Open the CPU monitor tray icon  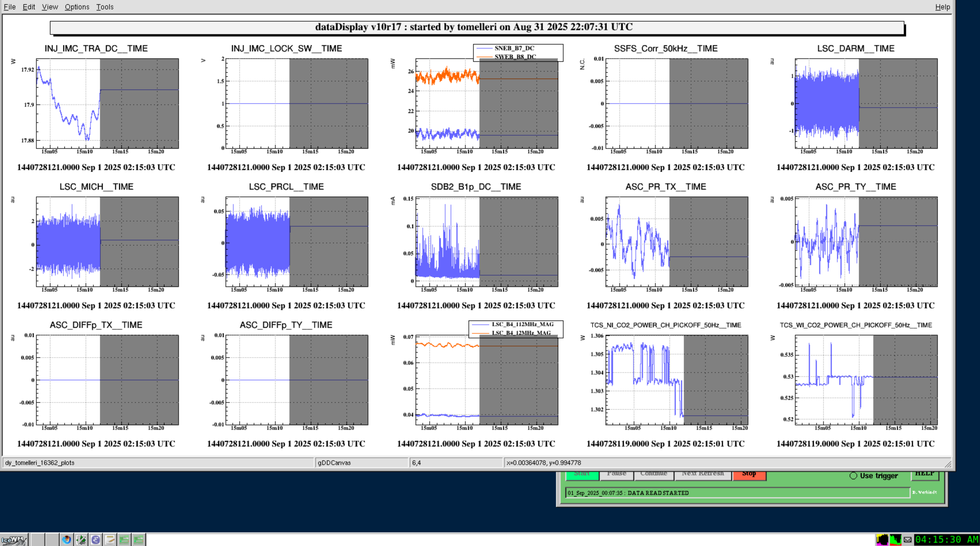(882, 540)
